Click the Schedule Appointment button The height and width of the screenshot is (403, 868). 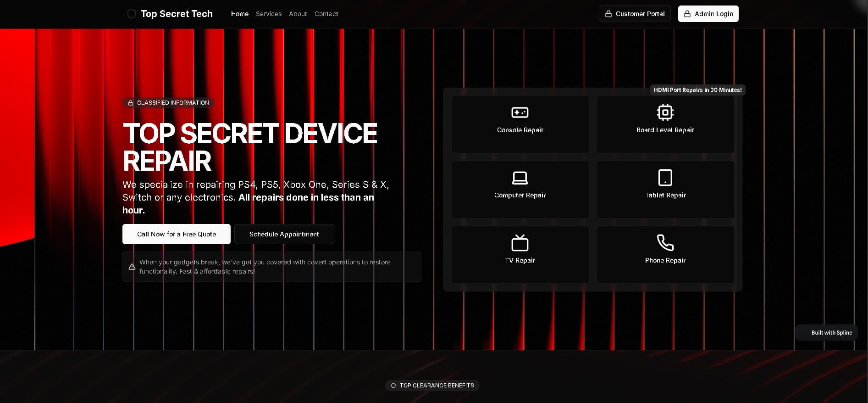(284, 234)
